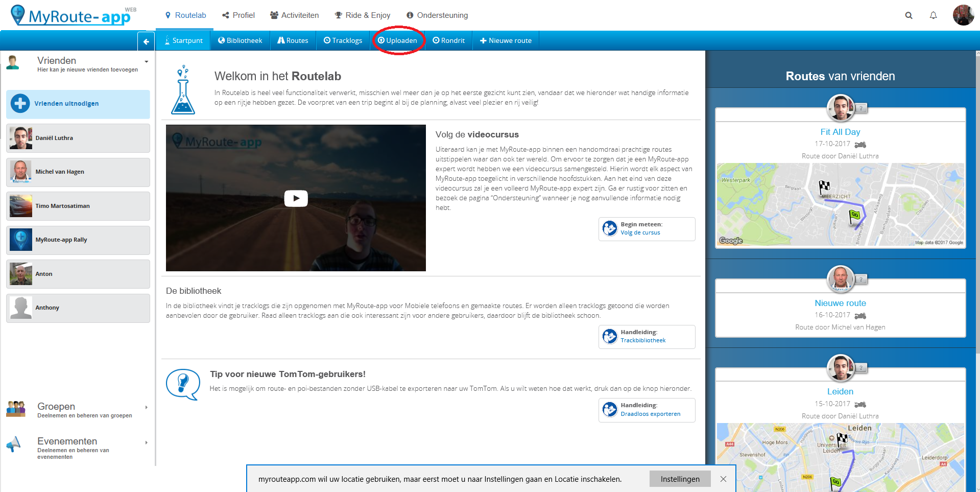Expand the Vrienden dropdown arrow
Viewport: 980px width, 492px height.
pos(147,62)
